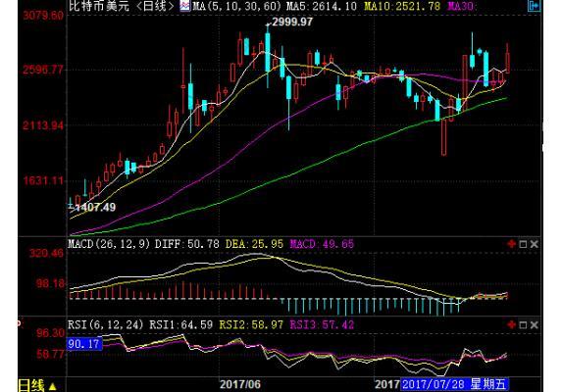The height and width of the screenshot is (392, 562).
Task: Click the blue exit icon top right
Action: pyautogui.click(x=534, y=6)
